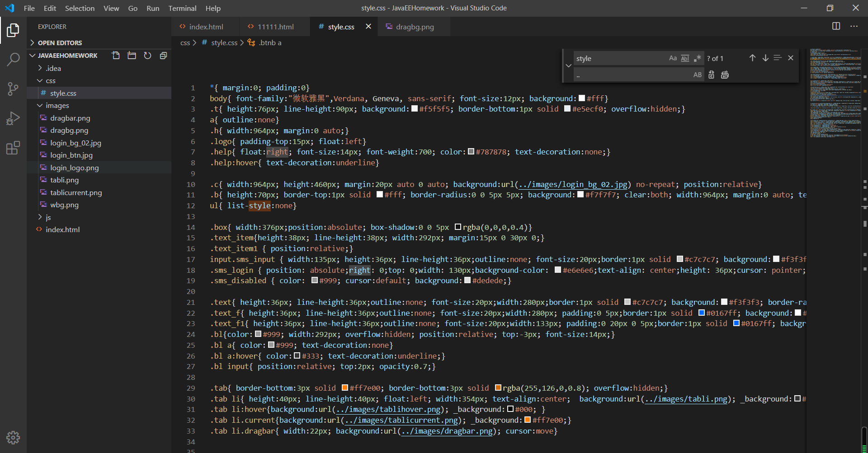Open the Search view in activity bar
The width and height of the screenshot is (868, 453).
13,59
